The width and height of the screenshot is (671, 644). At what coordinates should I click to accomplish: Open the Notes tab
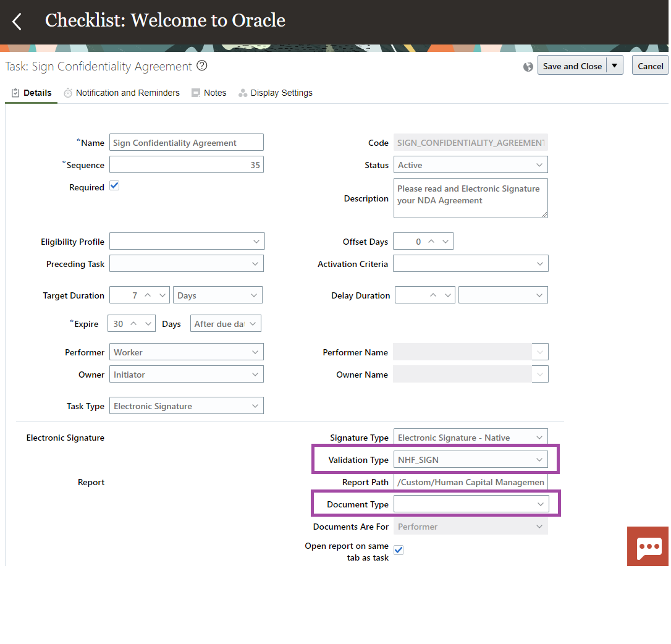click(209, 93)
